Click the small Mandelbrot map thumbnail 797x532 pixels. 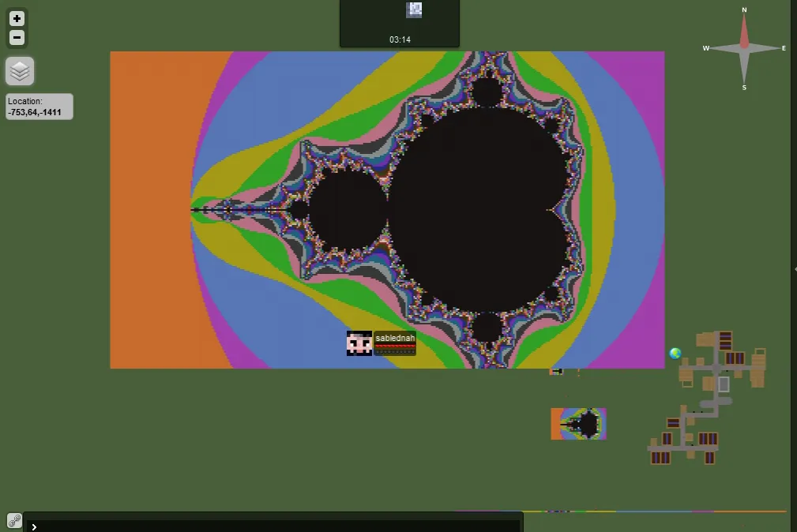(x=578, y=424)
